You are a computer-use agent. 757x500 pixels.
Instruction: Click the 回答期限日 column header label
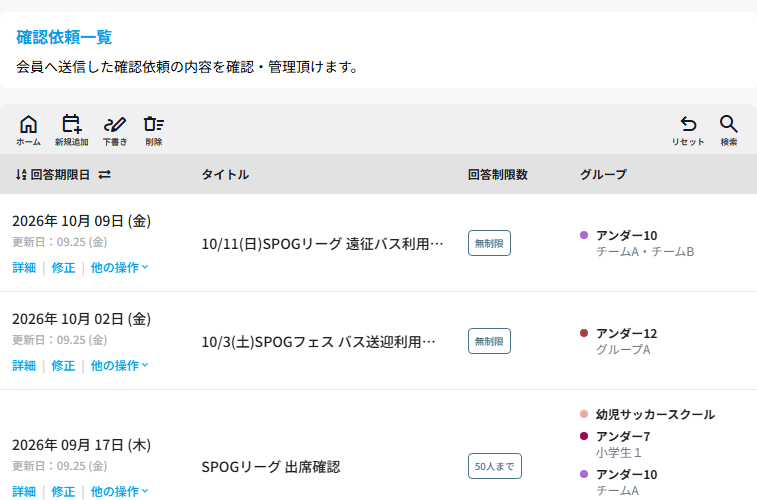pos(60,175)
